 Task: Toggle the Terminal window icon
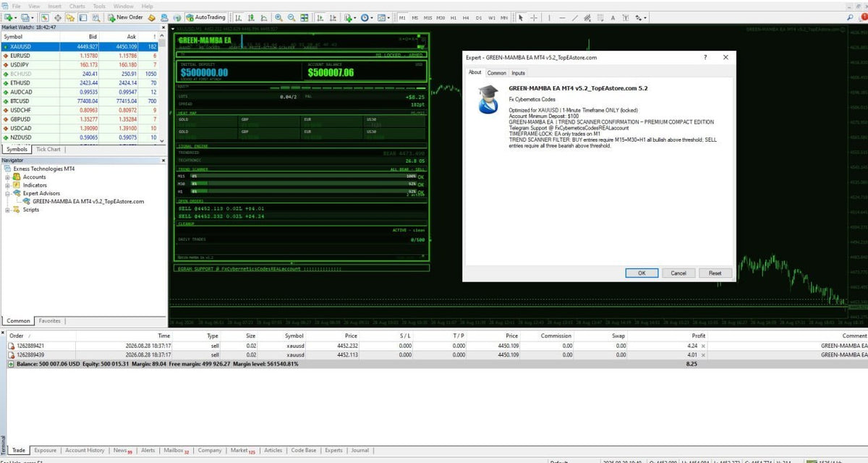[x=82, y=17]
